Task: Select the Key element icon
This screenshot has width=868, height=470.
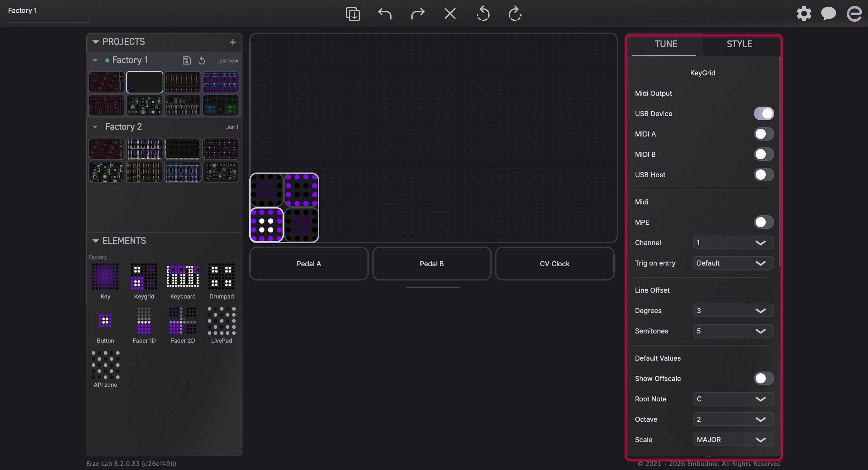Action: tap(105, 276)
